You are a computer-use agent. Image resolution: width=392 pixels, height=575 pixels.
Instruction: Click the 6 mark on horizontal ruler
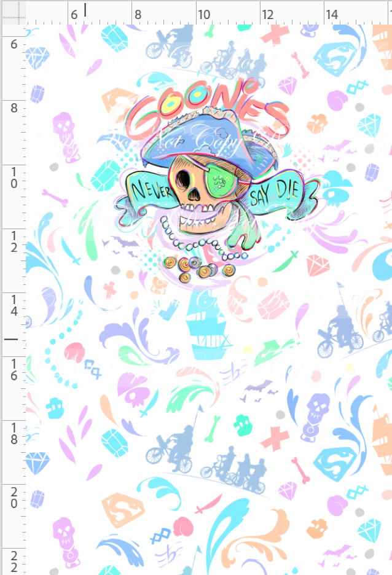(74, 14)
